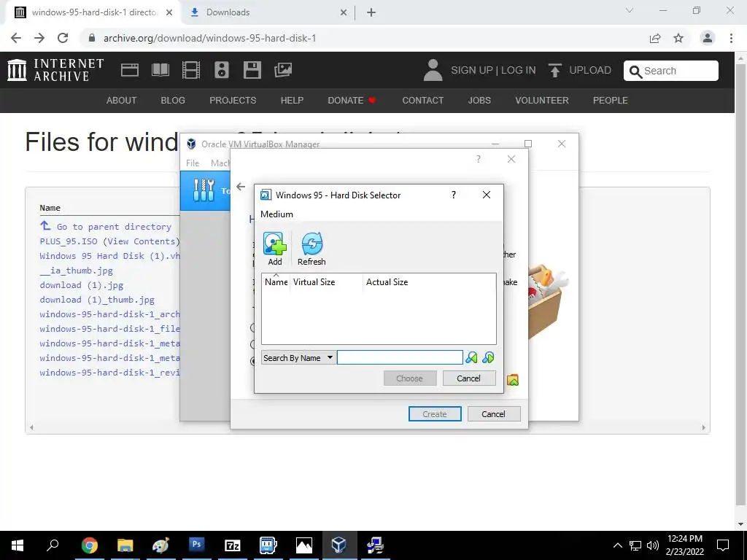The height and width of the screenshot is (560, 747).
Task: Open VirtualBox from the taskbar
Action: (x=338, y=545)
